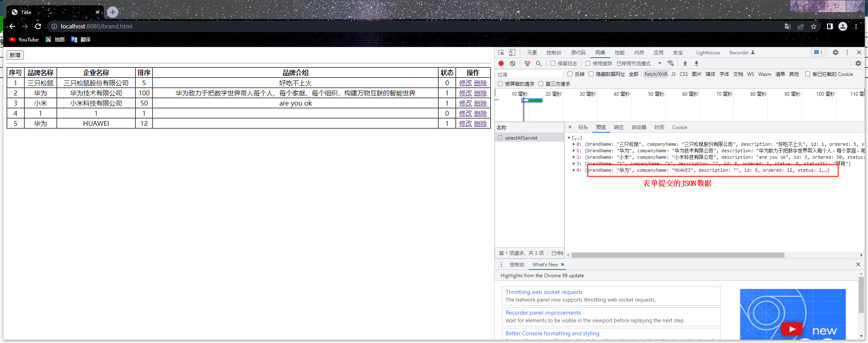The height and width of the screenshot is (343, 868).
Task: Open network conditions wifi icon
Action: coord(671,63)
